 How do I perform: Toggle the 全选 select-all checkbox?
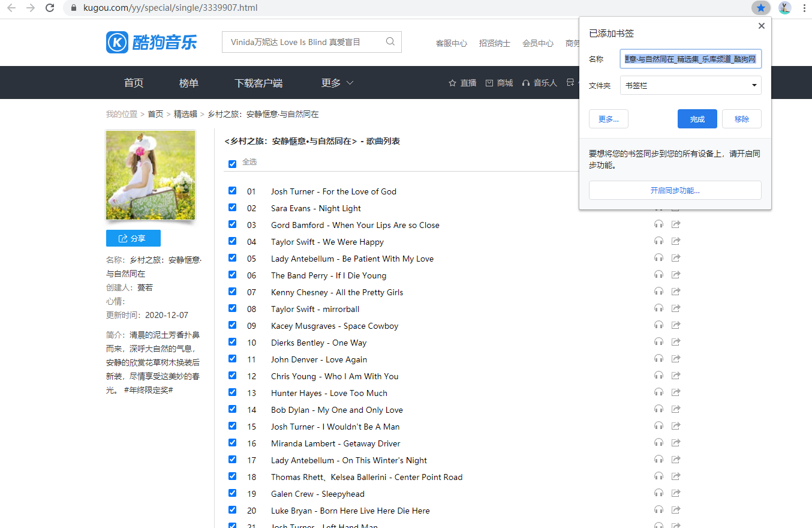coord(232,164)
